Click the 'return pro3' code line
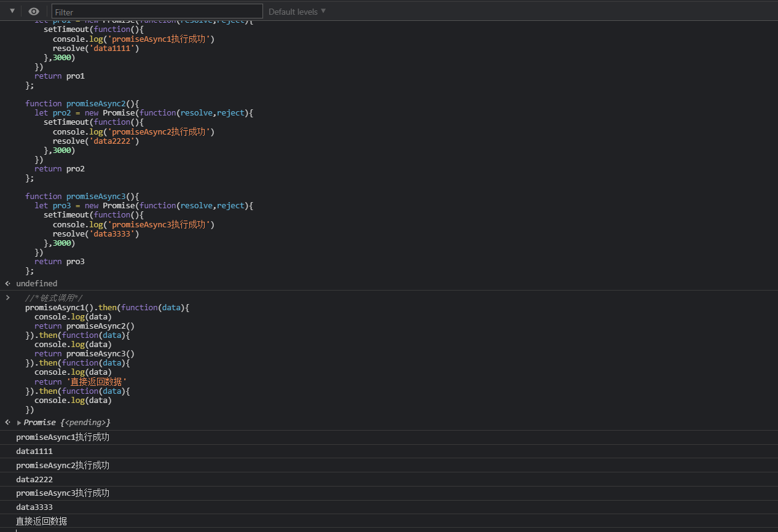 pyautogui.click(x=60, y=261)
